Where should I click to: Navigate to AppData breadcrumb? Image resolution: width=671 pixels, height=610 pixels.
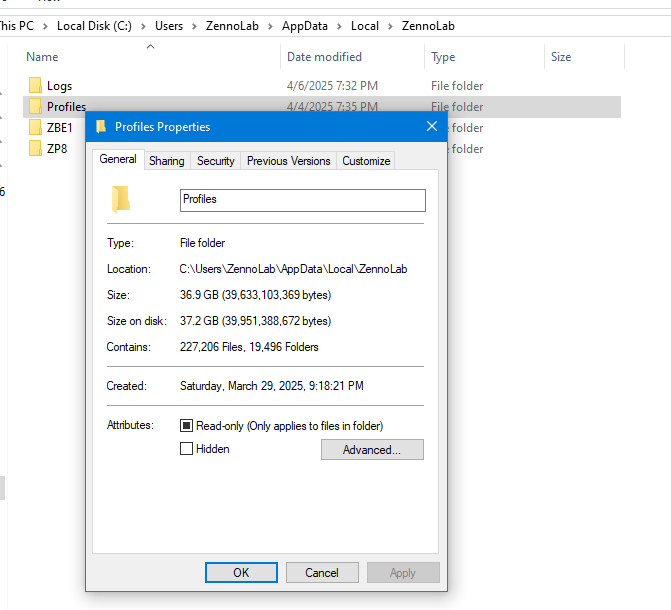click(305, 26)
